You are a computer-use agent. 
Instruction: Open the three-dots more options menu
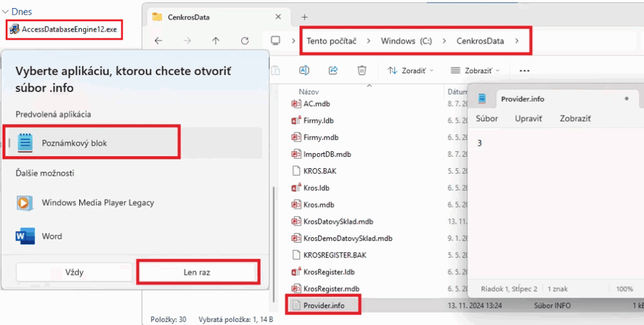[x=525, y=71]
